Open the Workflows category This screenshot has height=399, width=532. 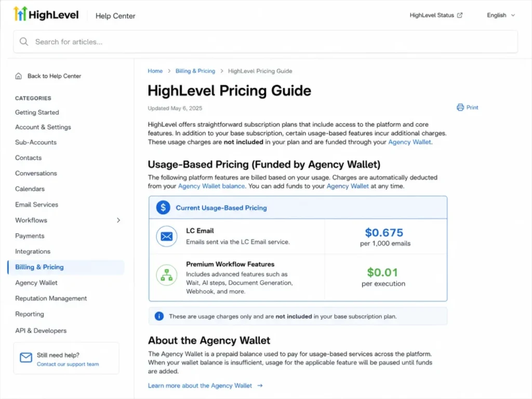pos(31,220)
